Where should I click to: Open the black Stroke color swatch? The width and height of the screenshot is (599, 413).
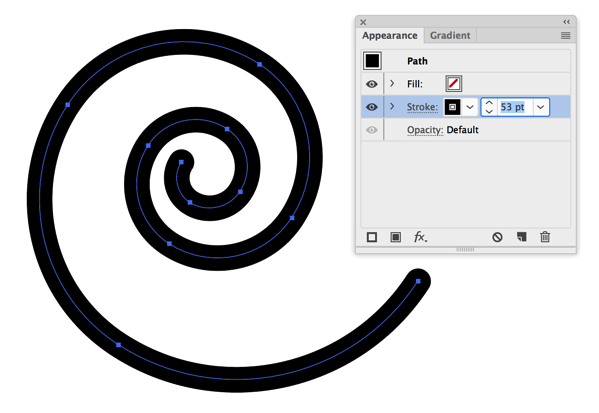pyautogui.click(x=452, y=107)
